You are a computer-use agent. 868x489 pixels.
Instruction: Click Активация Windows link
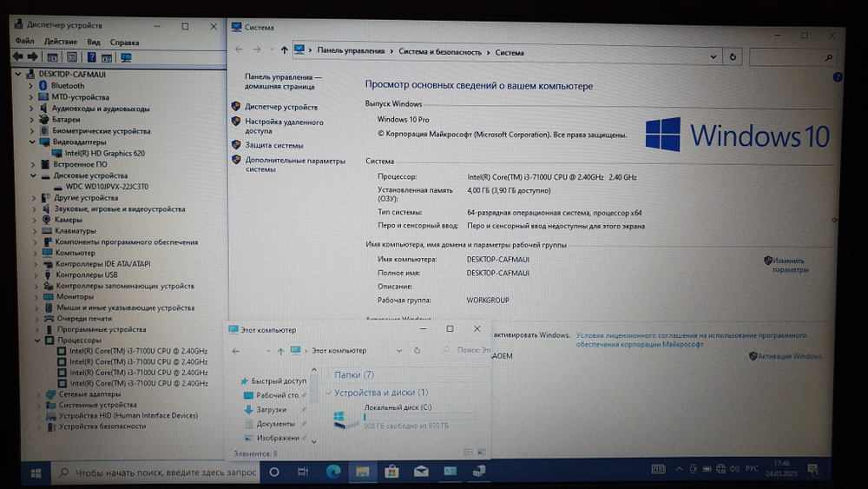coord(789,356)
